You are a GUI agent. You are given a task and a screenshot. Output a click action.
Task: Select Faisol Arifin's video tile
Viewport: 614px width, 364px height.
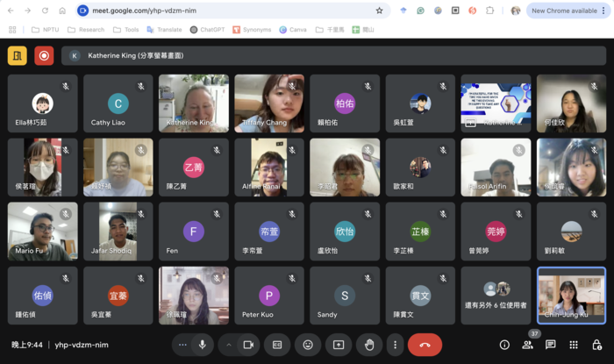pos(496,168)
